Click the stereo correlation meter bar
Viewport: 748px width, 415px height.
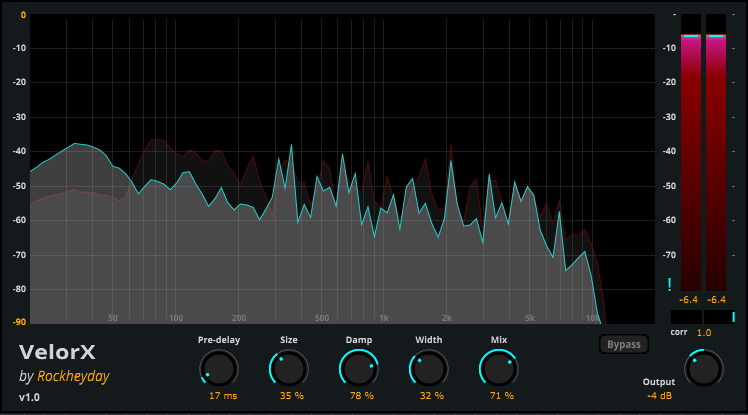point(703,318)
